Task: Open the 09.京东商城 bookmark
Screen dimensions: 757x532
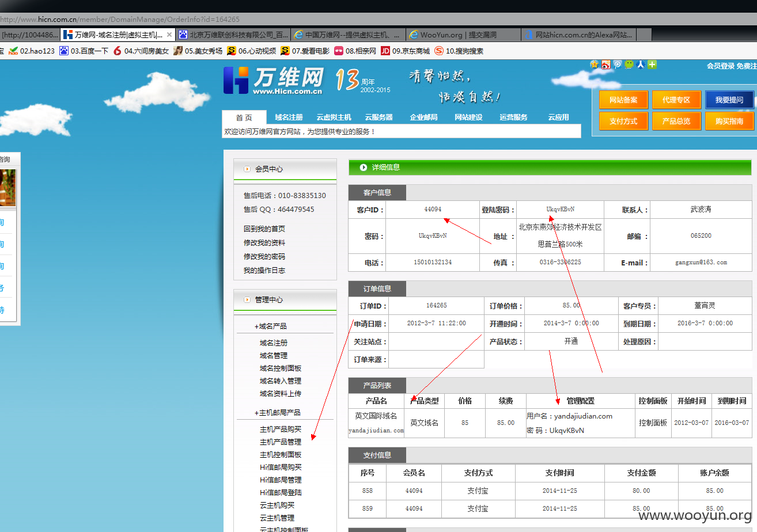Action: [405, 51]
